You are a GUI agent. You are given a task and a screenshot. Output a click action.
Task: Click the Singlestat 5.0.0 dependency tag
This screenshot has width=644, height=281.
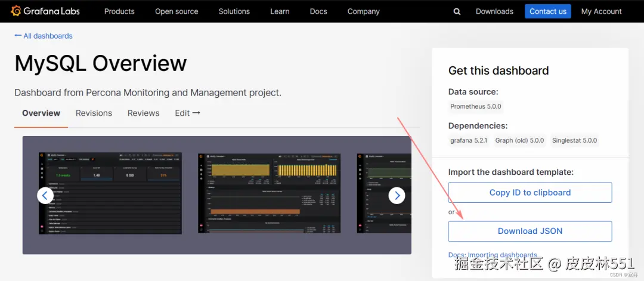click(x=574, y=141)
